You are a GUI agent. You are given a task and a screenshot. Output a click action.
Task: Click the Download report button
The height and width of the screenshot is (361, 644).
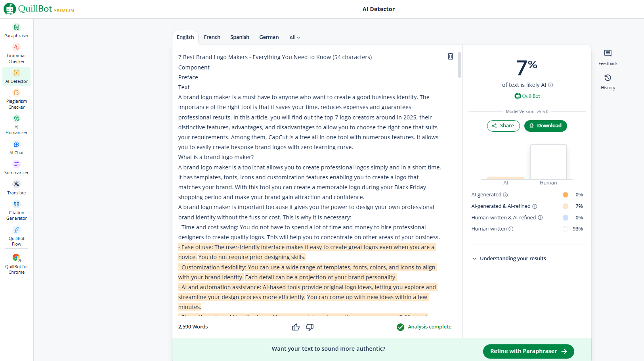click(x=545, y=126)
